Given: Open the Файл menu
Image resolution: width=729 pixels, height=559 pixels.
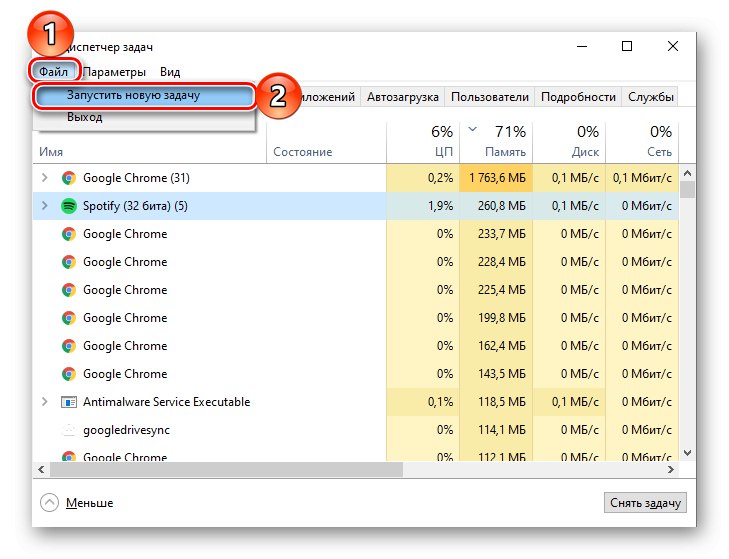Looking at the screenshot, I should pos(53,72).
